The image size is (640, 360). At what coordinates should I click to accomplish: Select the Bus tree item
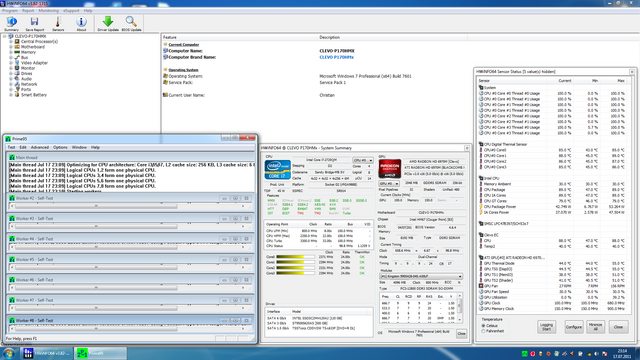tap(24, 58)
